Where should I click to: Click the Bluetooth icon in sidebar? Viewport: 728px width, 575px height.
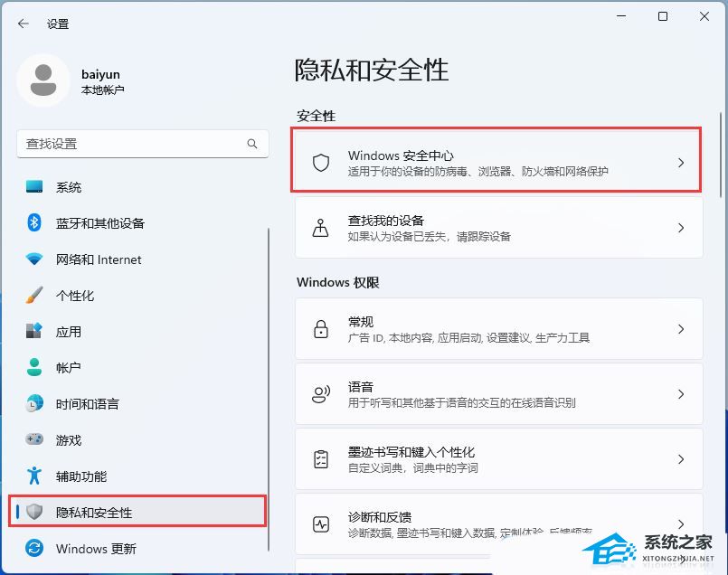[x=34, y=222]
